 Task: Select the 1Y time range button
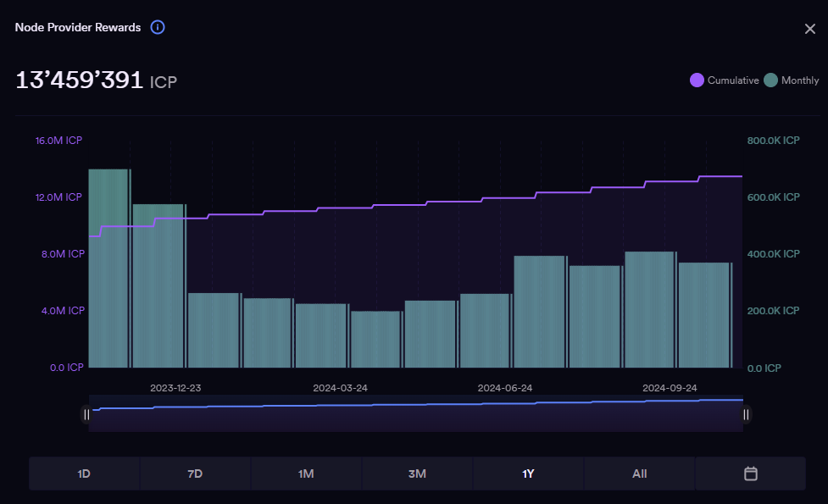528,474
